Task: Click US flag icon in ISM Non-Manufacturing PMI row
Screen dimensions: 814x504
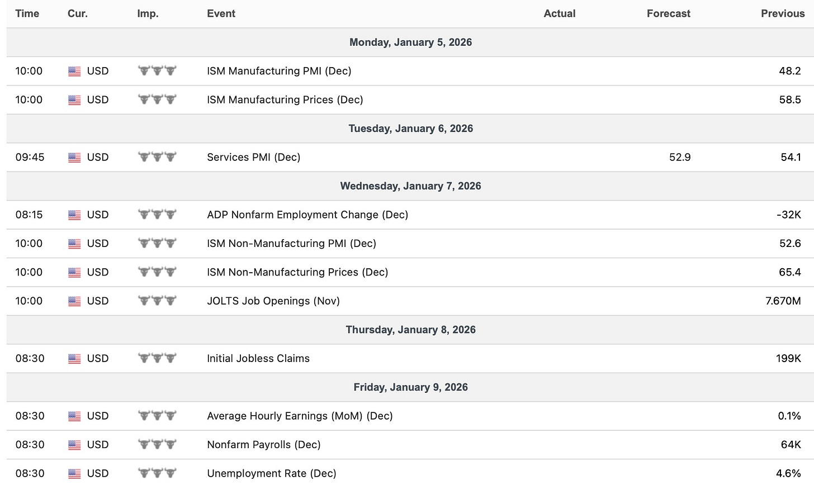Action: tap(74, 244)
